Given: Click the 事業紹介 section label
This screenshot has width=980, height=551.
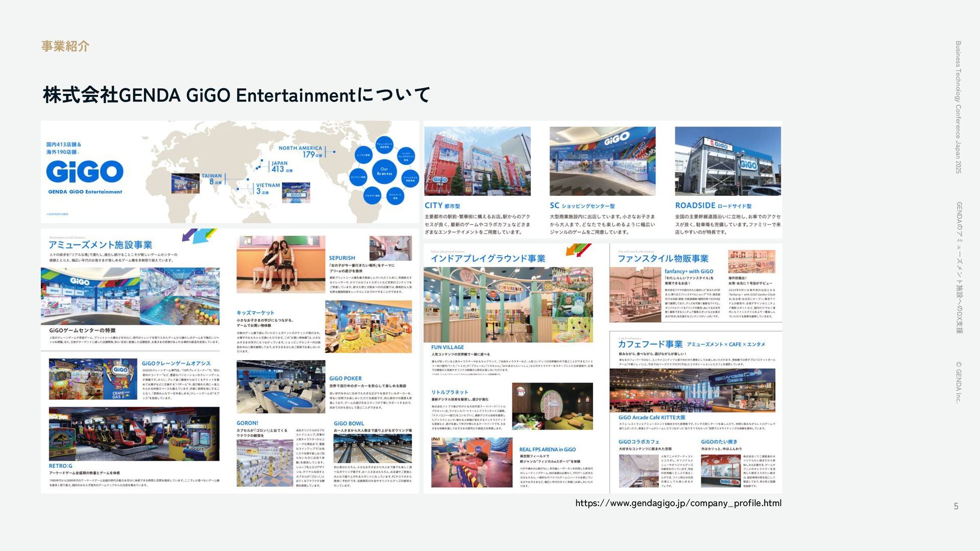Looking at the screenshot, I should tap(65, 46).
